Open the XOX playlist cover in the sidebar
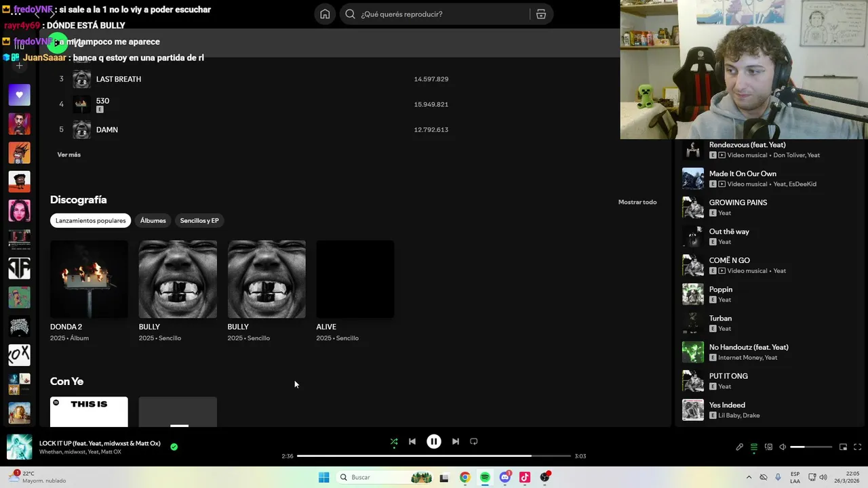 tap(19, 355)
